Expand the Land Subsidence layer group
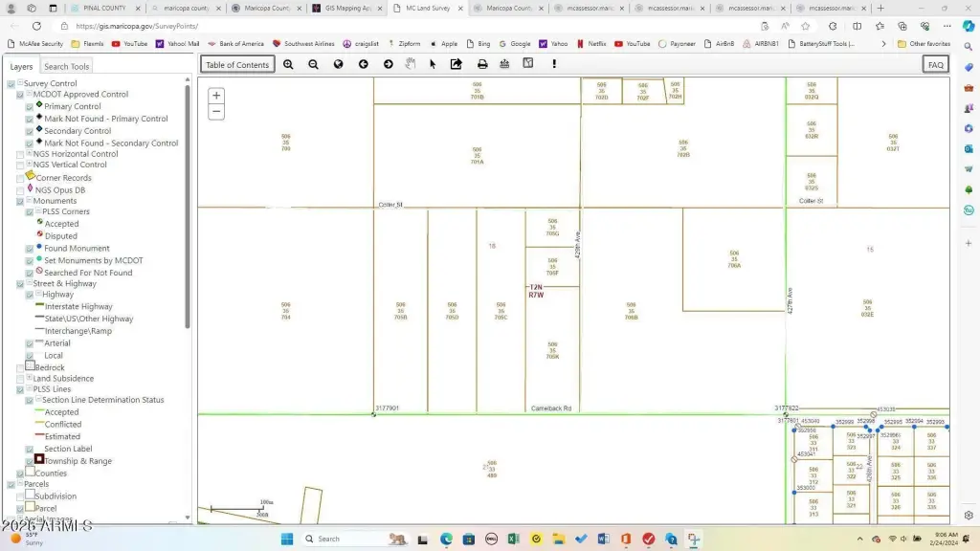This screenshot has height=551, width=980. pos(30,378)
